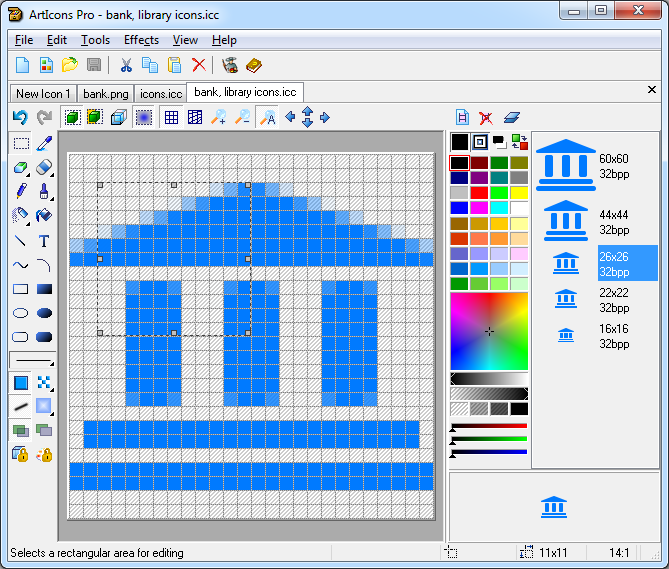Click the red channel slider
This screenshot has width=669, height=569.
pos(489,426)
